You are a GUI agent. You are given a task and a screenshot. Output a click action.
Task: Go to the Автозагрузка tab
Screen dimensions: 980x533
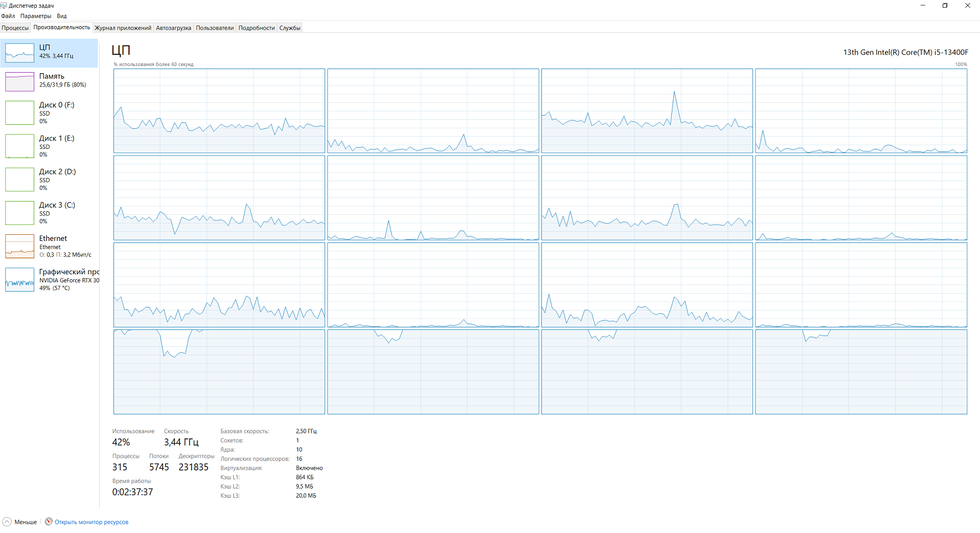173,28
